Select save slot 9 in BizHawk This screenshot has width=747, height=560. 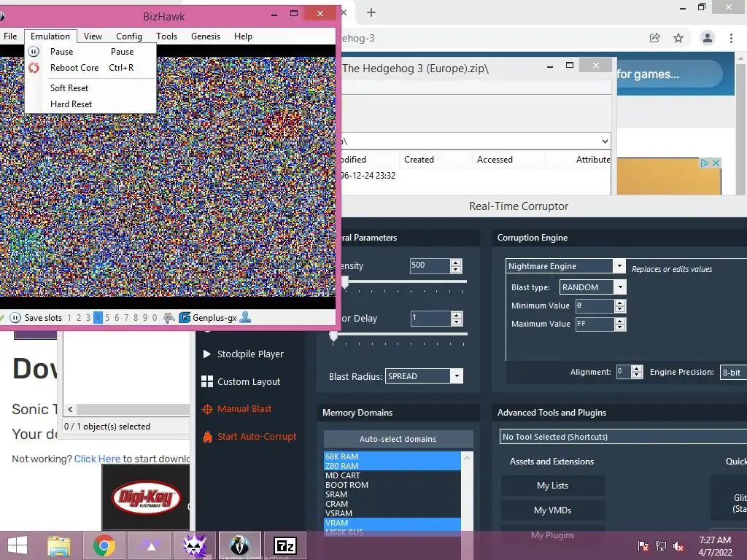point(145,318)
